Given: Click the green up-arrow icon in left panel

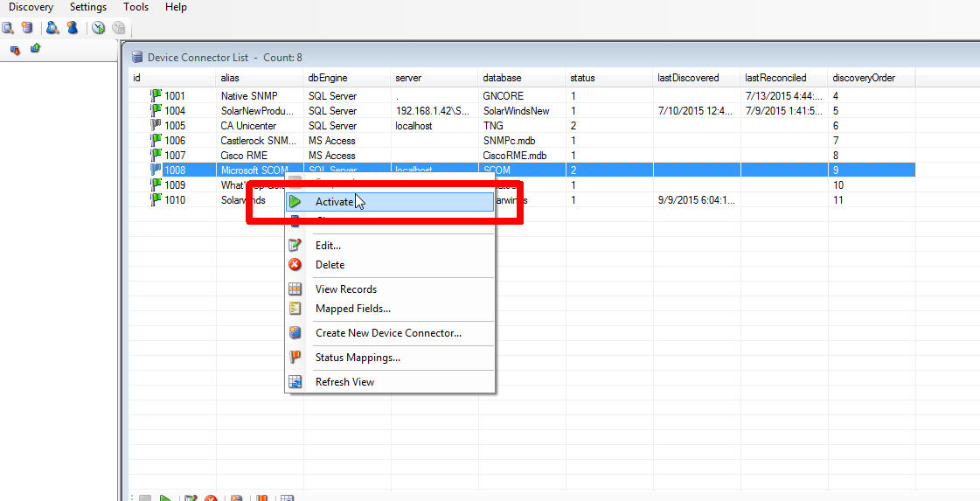Looking at the screenshot, I should point(35,49).
